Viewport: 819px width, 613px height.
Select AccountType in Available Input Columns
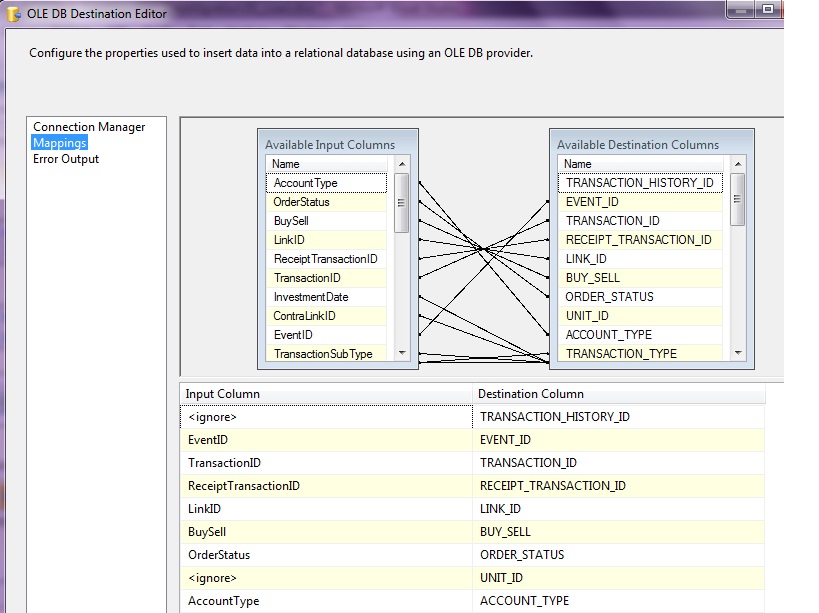[x=306, y=183]
